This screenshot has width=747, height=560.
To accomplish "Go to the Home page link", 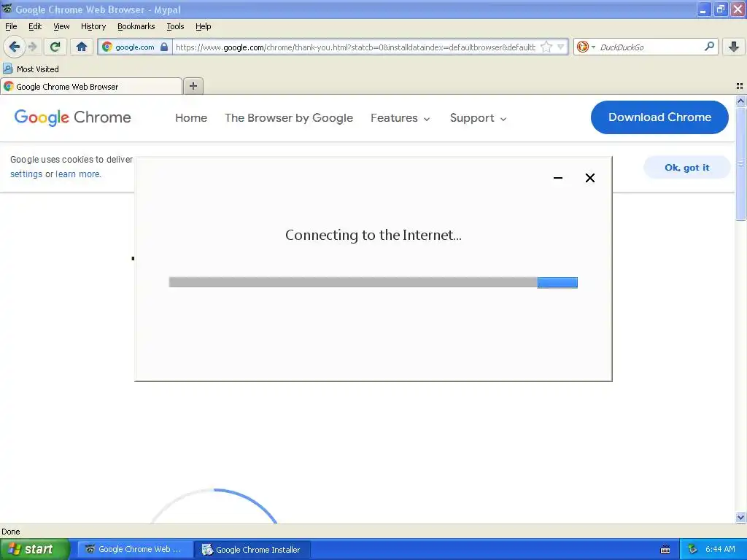I will [x=191, y=117].
